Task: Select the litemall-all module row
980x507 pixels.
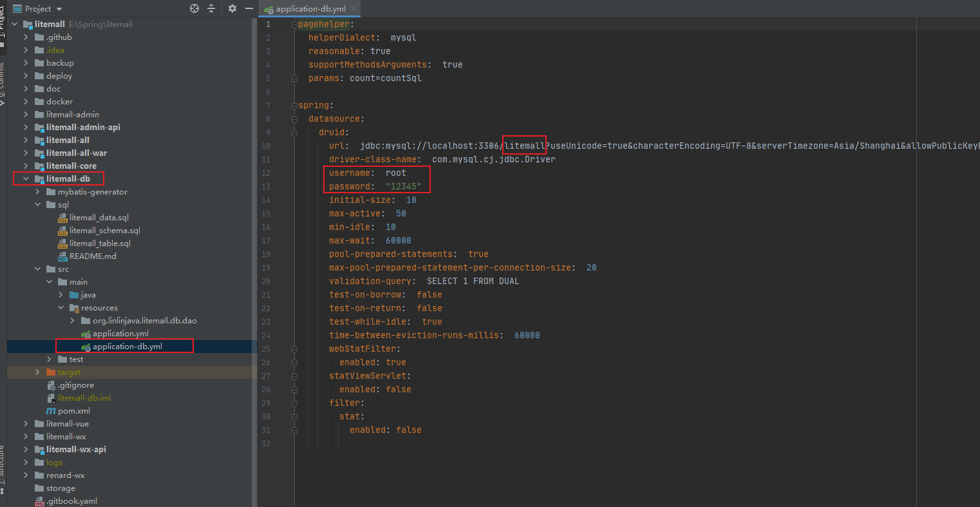Action: 132,140
